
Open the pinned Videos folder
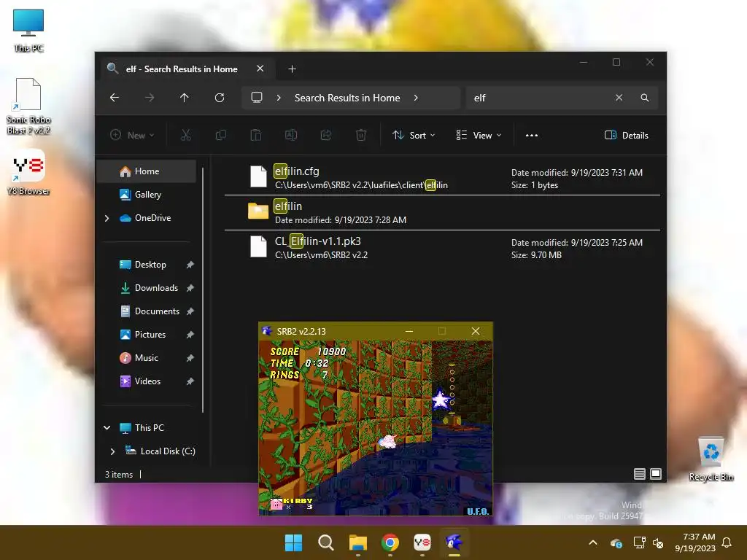coord(147,381)
